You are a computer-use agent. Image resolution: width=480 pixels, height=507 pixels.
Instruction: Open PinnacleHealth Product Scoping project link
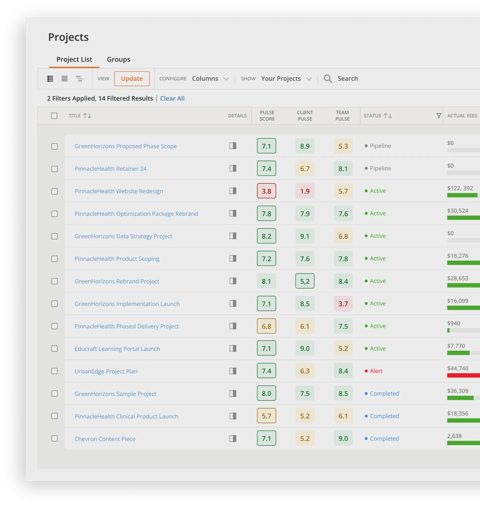point(117,259)
